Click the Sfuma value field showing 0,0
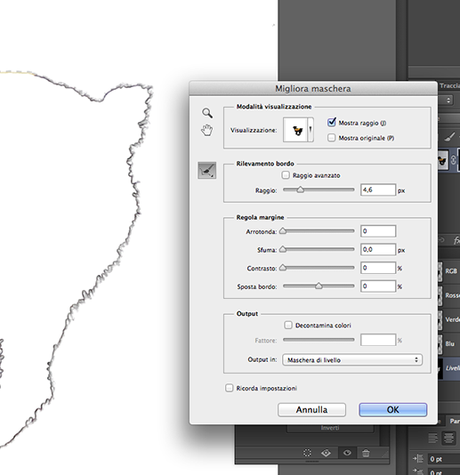Image resolution: width=460 pixels, height=475 pixels. point(378,249)
